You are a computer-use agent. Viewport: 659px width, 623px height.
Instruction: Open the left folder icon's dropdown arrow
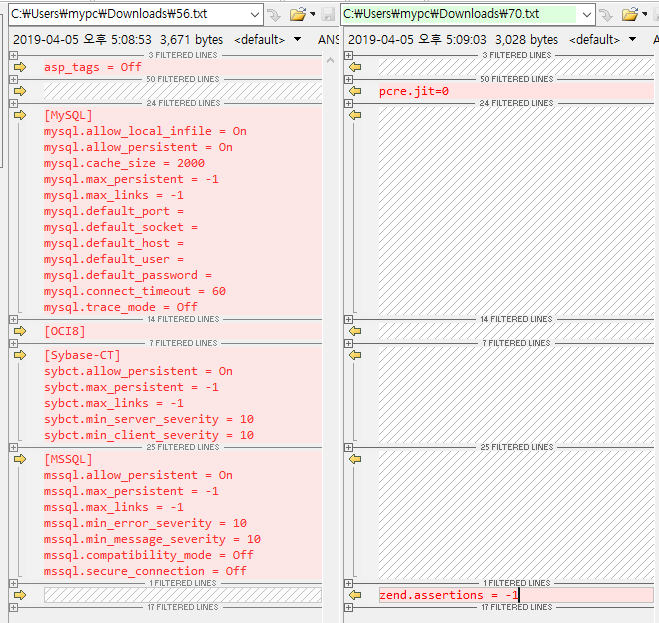pyautogui.click(x=312, y=14)
